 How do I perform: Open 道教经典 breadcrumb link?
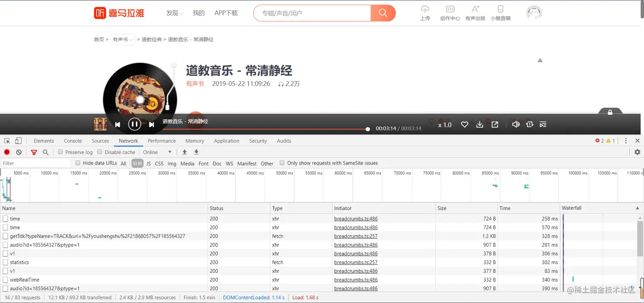click(152, 40)
